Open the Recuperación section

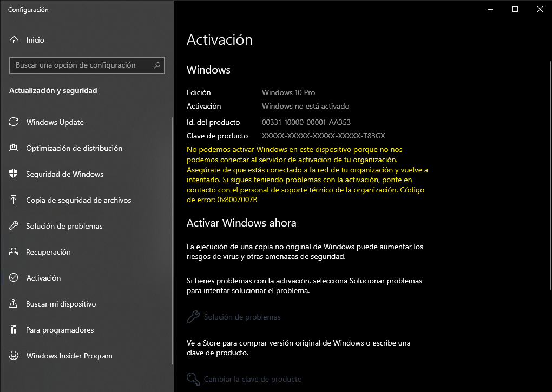pyautogui.click(x=86, y=252)
